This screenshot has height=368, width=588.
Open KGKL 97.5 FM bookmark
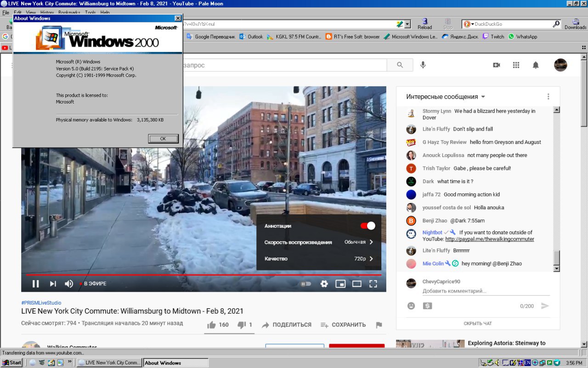[294, 37]
